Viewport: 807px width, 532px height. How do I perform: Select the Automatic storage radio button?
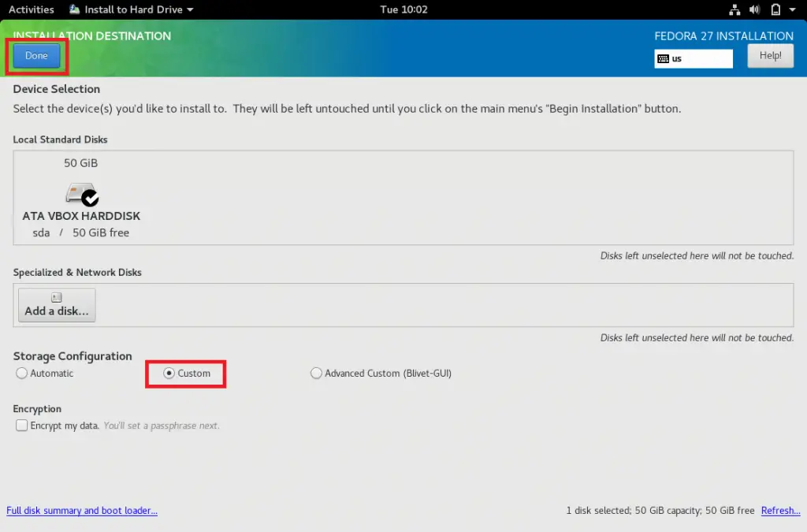21,373
